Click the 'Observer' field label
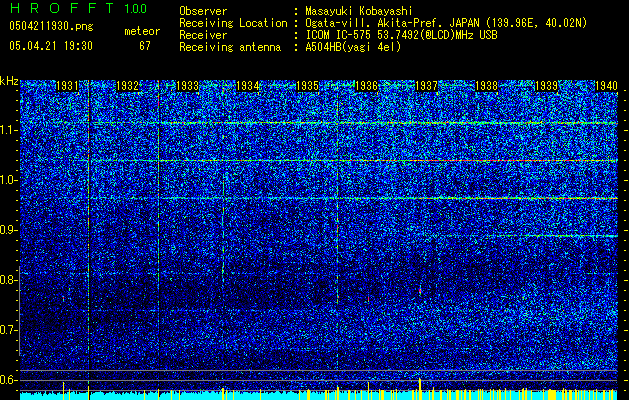 click(x=203, y=11)
